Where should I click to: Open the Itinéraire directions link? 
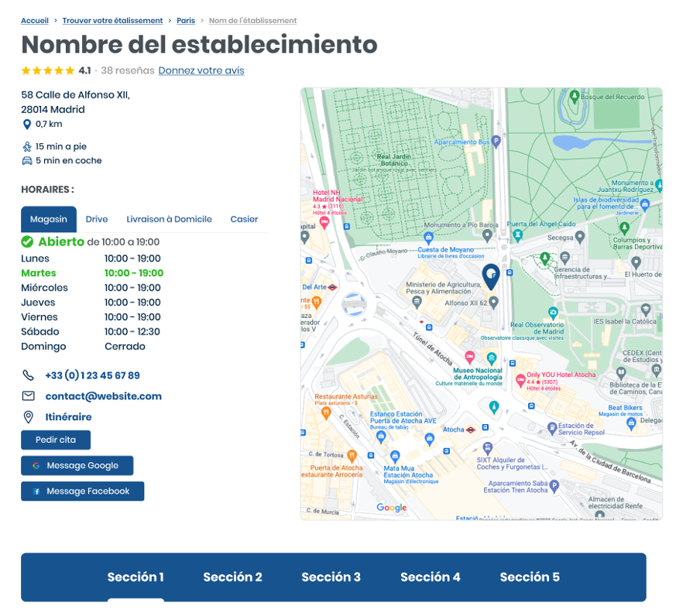tap(68, 417)
